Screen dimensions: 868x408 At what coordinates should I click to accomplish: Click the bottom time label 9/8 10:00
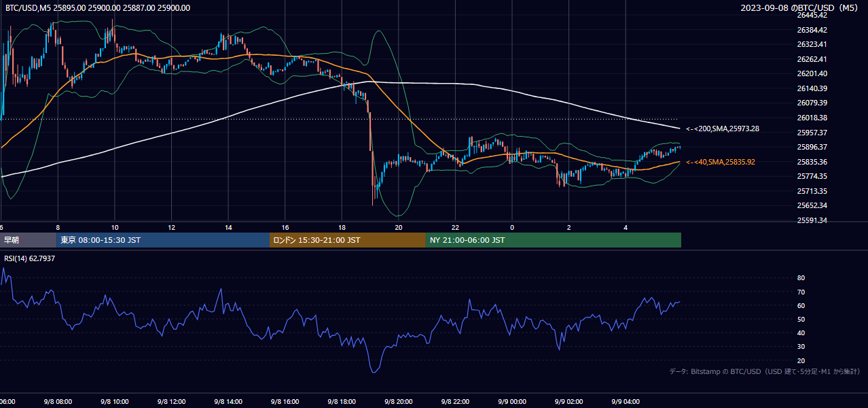114,402
